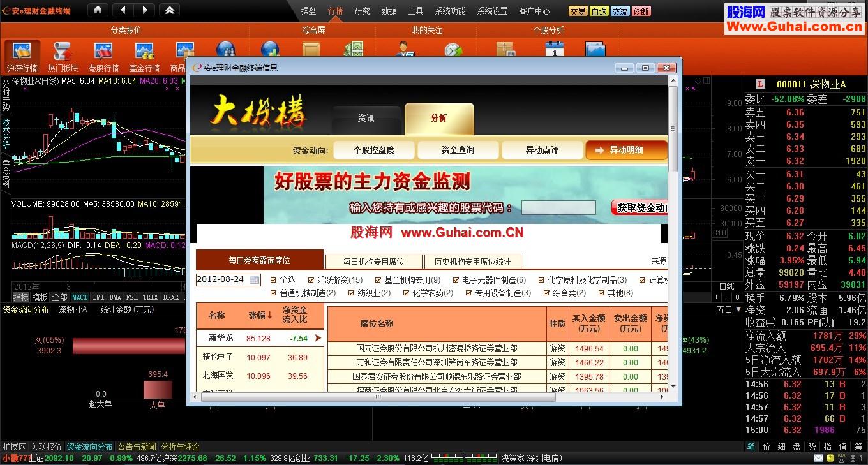Click the cardboard box icon in 综合屏 group
868x465 pixels.
[311, 50]
